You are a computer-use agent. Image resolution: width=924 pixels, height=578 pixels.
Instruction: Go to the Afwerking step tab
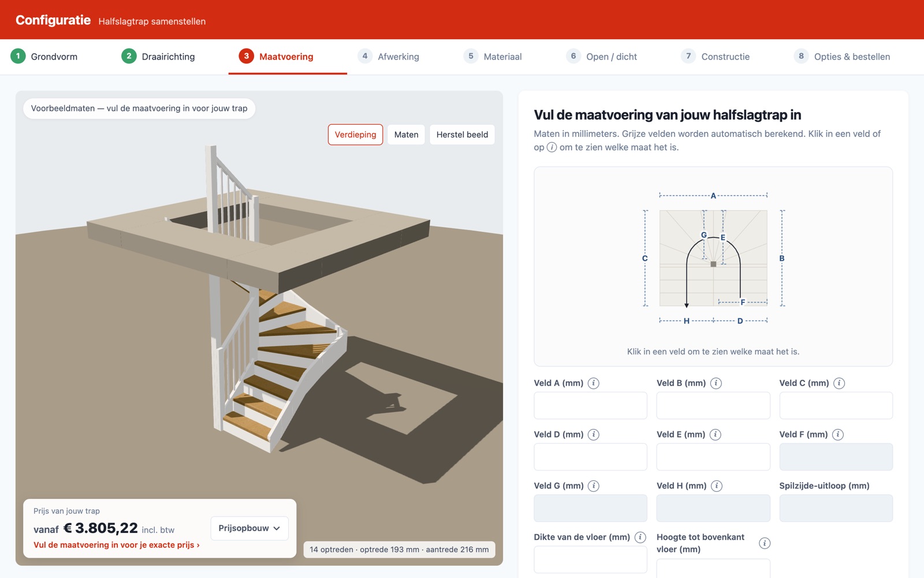pyautogui.click(x=388, y=57)
